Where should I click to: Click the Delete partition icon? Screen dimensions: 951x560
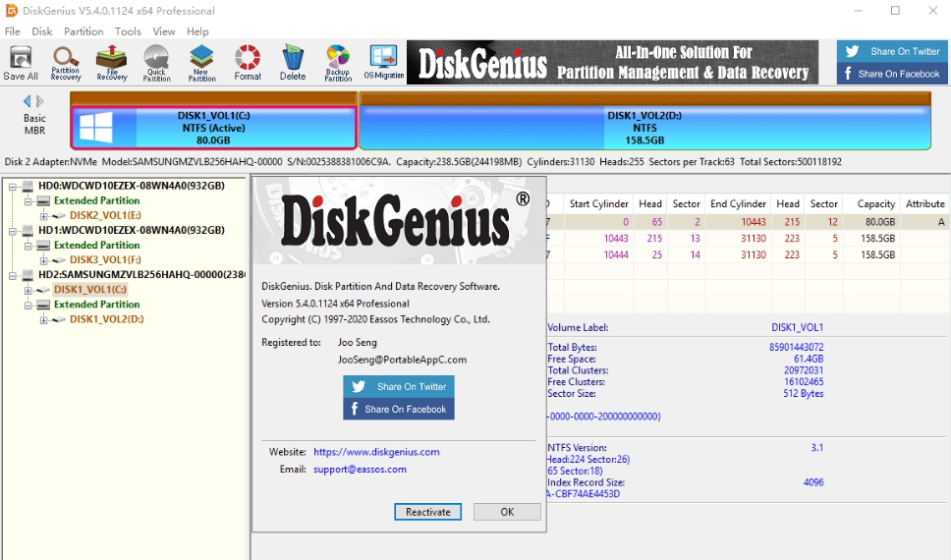(293, 63)
